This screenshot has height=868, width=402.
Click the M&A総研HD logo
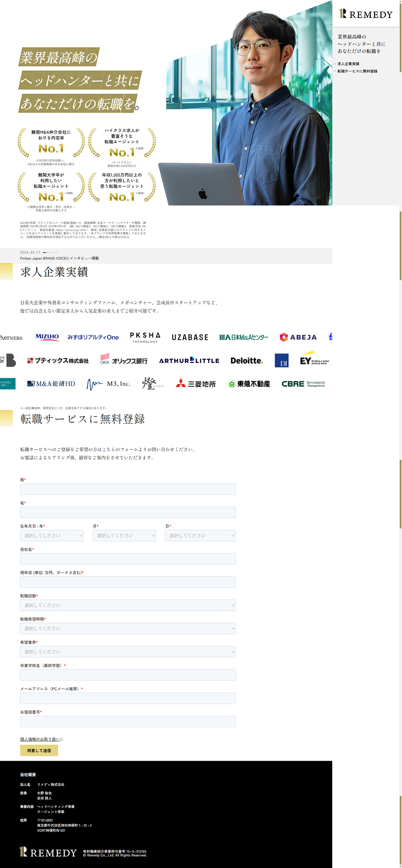(x=51, y=384)
